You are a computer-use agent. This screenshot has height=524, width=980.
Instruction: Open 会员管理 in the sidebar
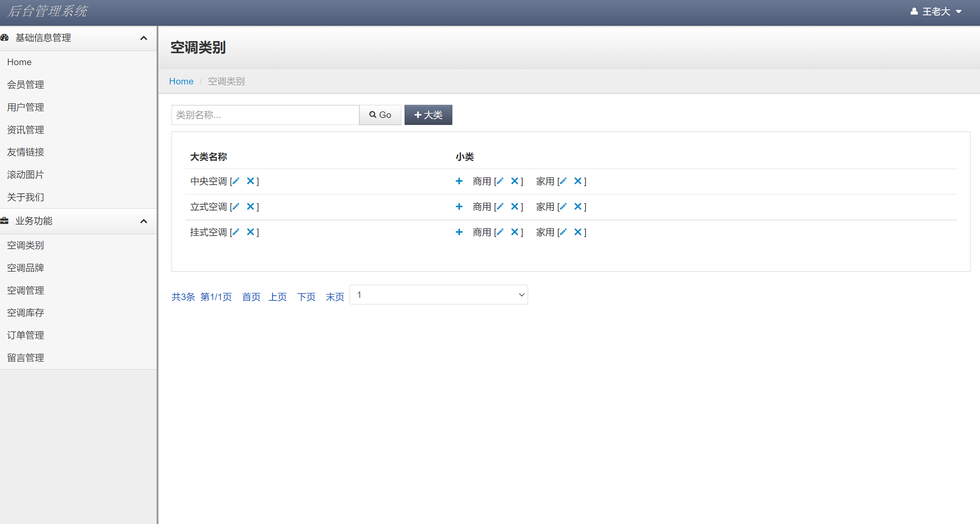click(x=25, y=84)
